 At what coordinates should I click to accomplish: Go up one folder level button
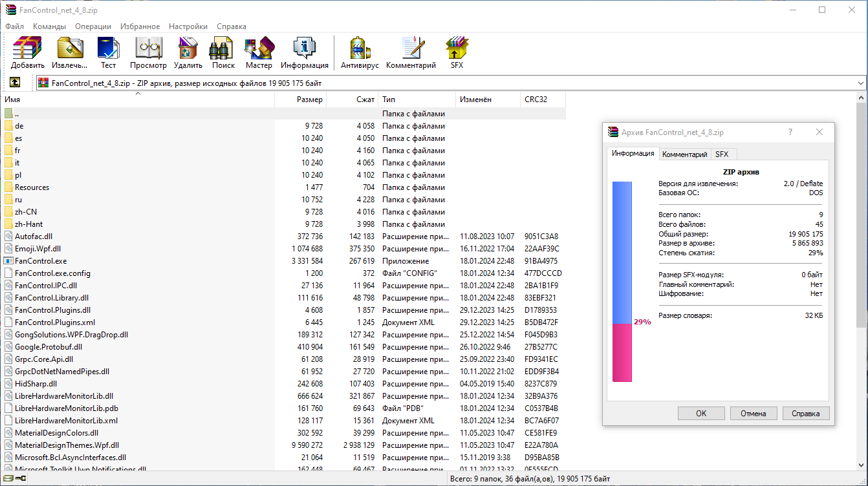click(x=14, y=83)
